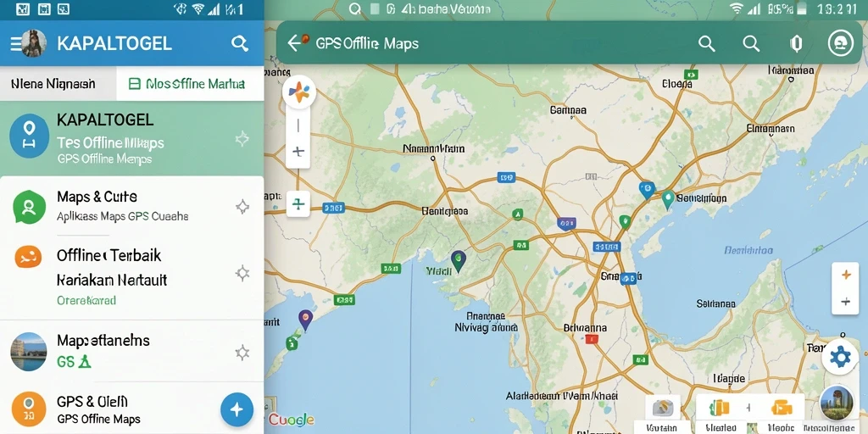The height and width of the screenshot is (434, 868).
Task: Tap the round photo thumbnail at the bottom right
Action: tap(836, 403)
